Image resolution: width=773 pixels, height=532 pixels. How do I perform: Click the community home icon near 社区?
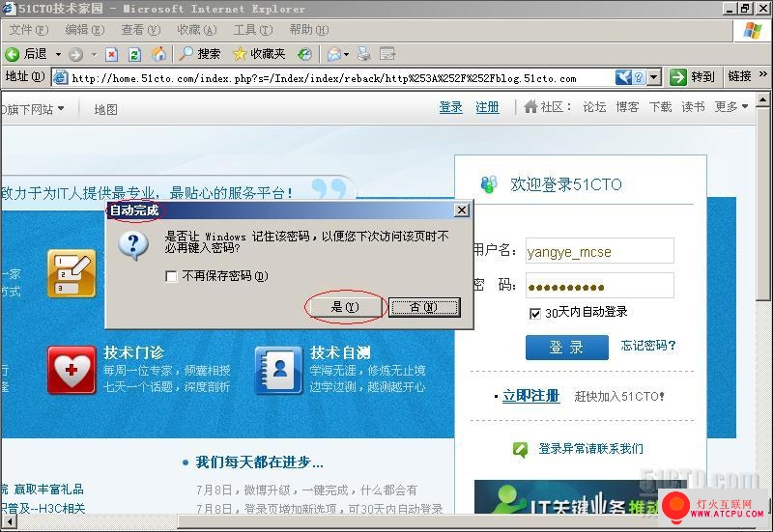pos(530,106)
